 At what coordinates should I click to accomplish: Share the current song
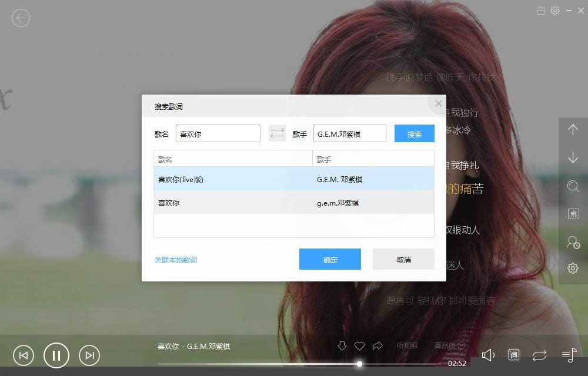pos(377,345)
